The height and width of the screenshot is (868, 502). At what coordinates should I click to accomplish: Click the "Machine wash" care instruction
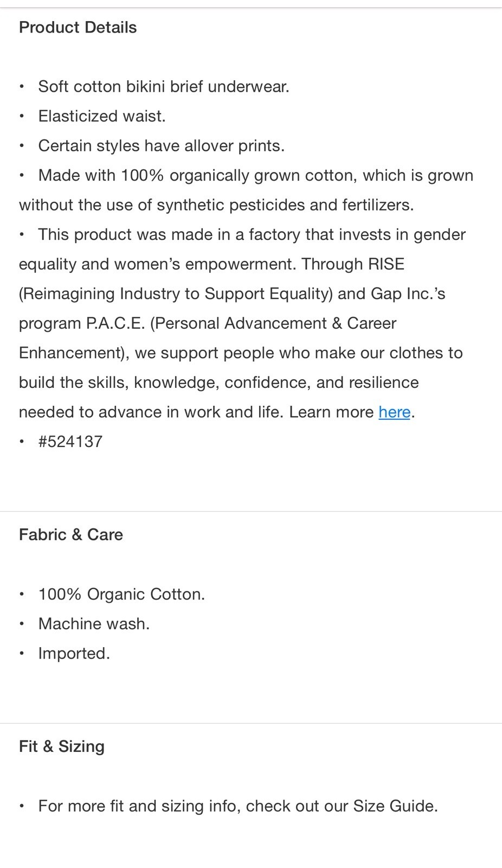click(x=94, y=624)
